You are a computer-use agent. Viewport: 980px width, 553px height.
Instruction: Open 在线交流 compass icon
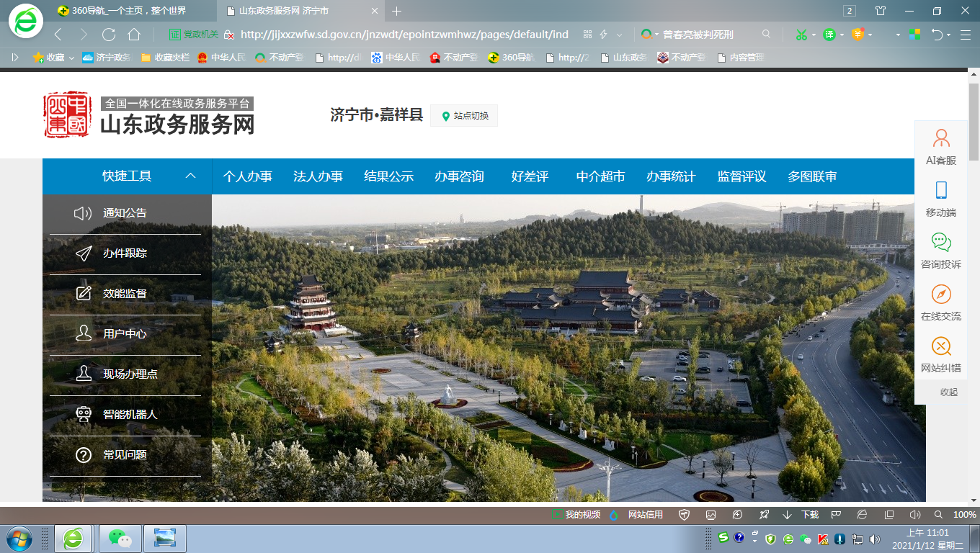pyautogui.click(x=940, y=294)
